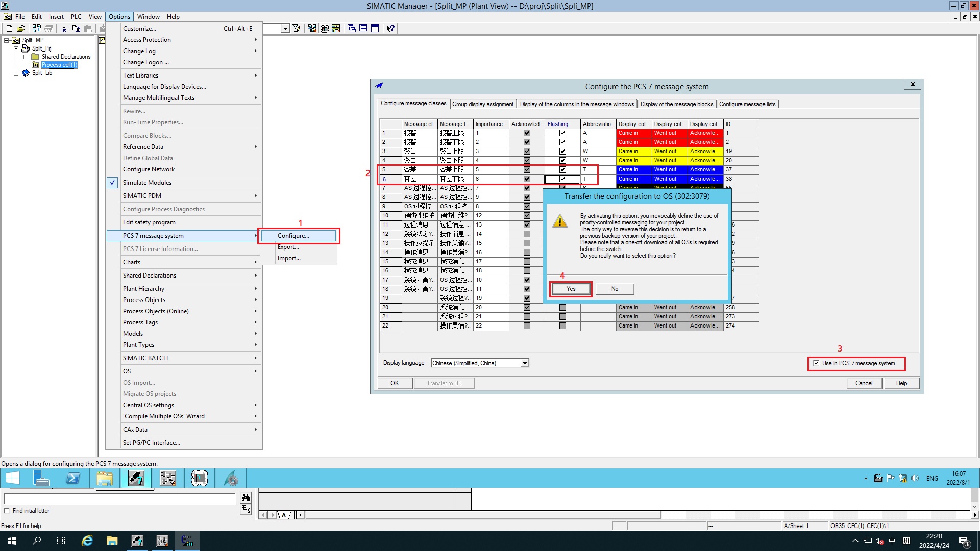Click Yes in transfer confirmation dialog
The width and height of the screenshot is (980, 551).
(571, 289)
